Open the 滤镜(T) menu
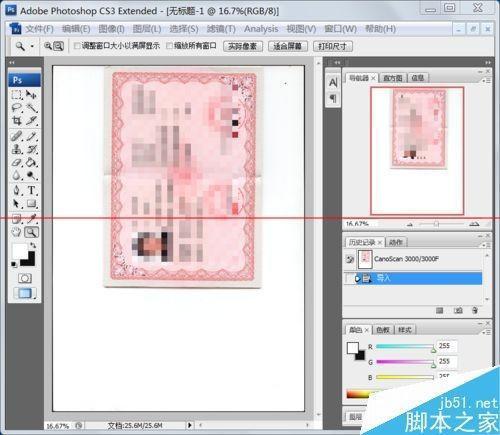Screen dimensions: 500x435 [221, 29]
